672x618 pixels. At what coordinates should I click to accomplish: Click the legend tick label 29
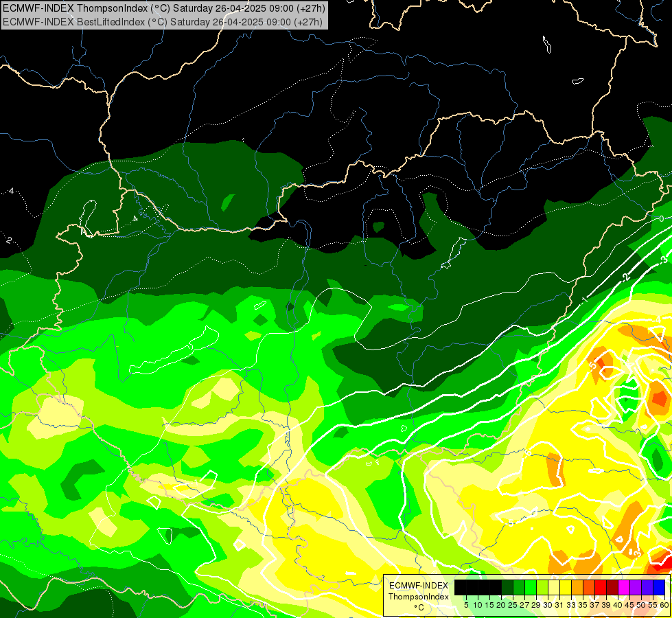coord(536,605)
